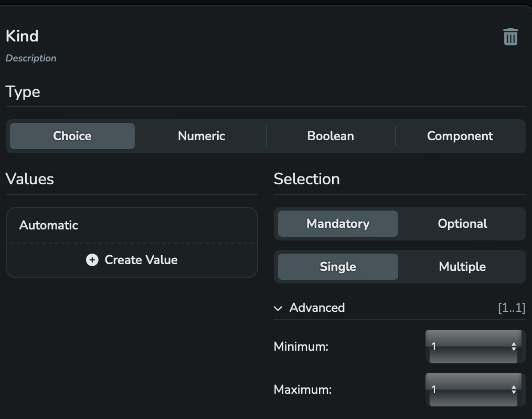
Task: Decrease Minimum value with down arrow
Action: tap(514, 349)
